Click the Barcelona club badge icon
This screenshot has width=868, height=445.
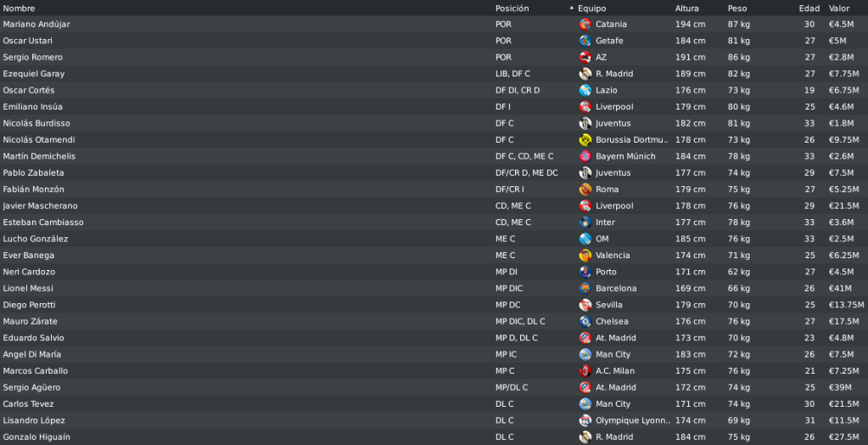click(585, 289)
